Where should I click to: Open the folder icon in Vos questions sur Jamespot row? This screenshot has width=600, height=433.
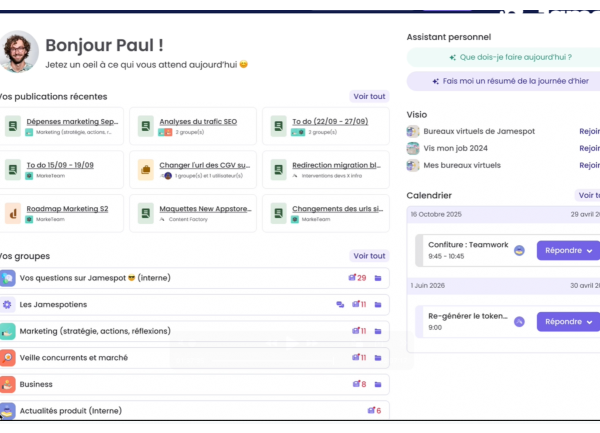click(378, 278)
